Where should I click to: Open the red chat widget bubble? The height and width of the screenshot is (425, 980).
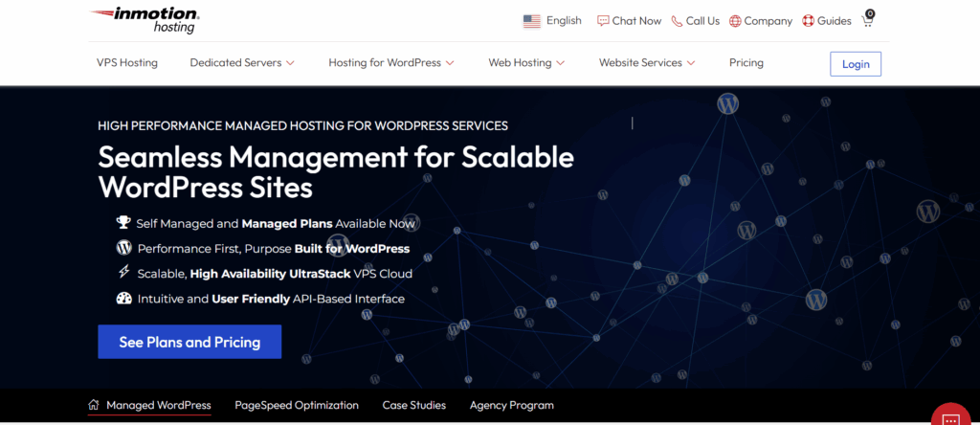(952, 417)
